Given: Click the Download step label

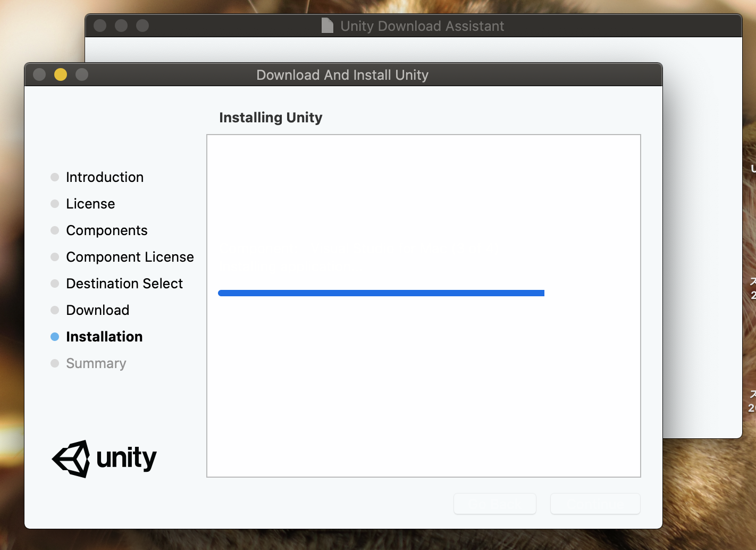Looking at the screenshot, I should pos(98,310).
